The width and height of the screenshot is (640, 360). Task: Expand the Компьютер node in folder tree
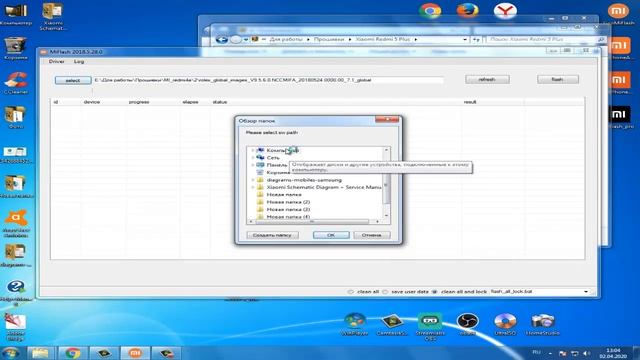click(253, 150)
